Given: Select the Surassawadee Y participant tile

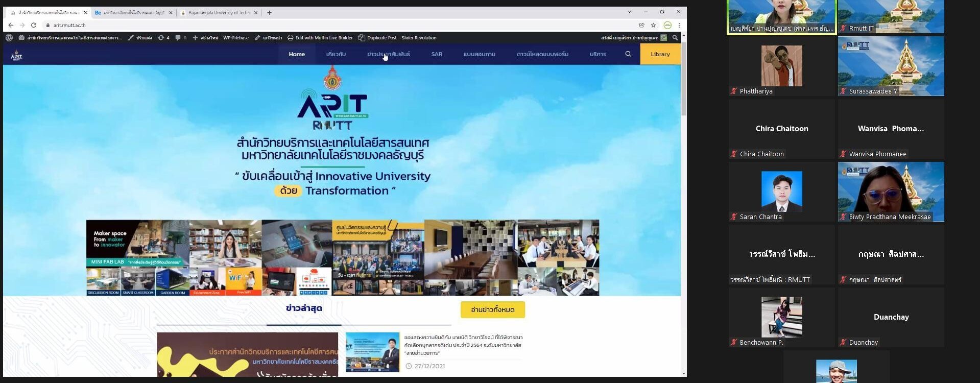Looking at the screenshot, I should pyautogui.click(x=891, y=66).
